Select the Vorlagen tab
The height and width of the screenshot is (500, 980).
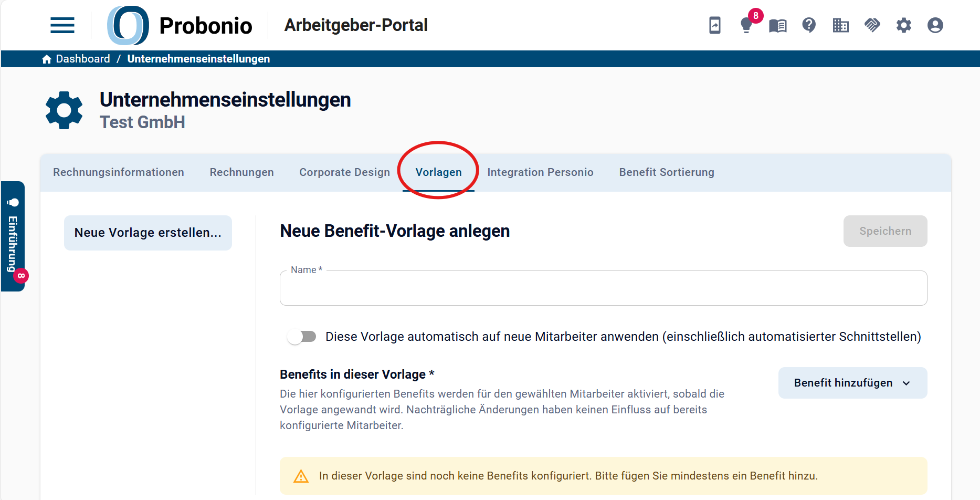(x=439, y=172)
